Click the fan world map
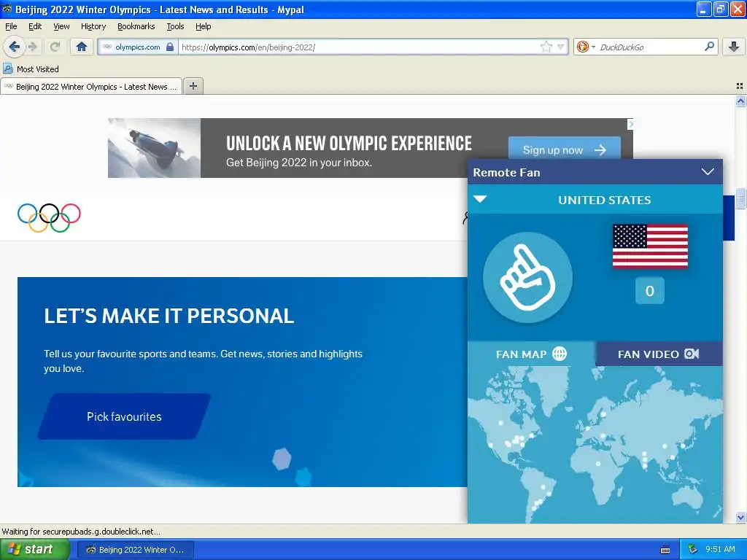This screenshot has height=560, width=747. coord(595,445)
